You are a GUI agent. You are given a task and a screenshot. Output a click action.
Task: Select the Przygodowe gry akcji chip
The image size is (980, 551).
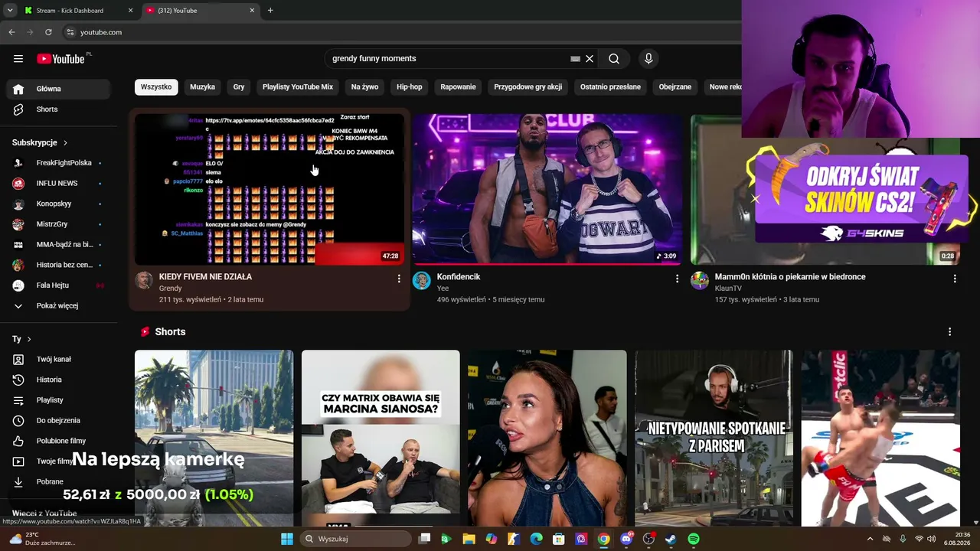coord(528,87)
